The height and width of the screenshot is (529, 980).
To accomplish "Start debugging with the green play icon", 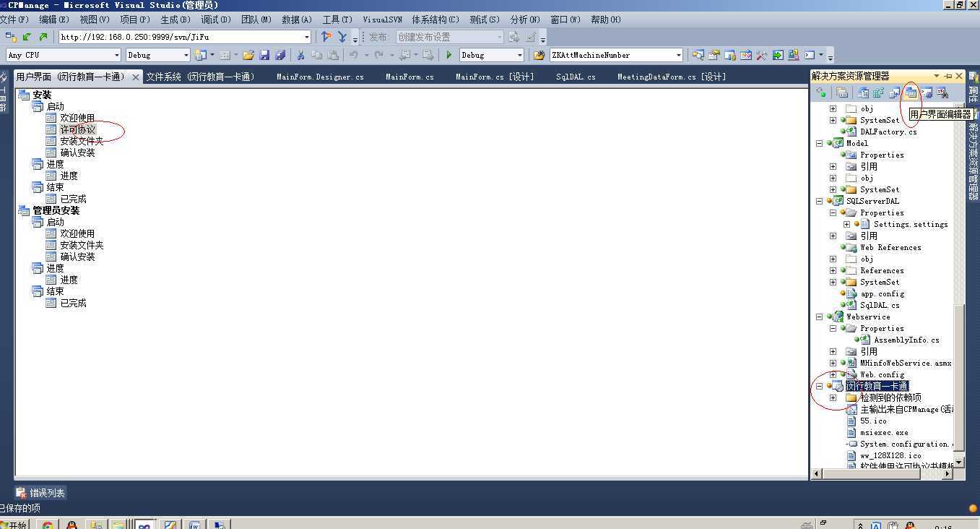I will coord(449,55).
